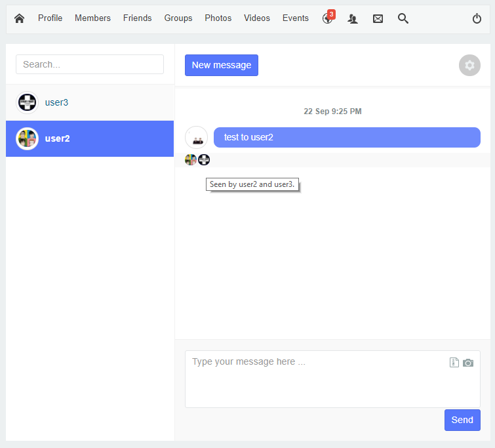Go to the Groups section
495x448 pixels.
[178, 18]
